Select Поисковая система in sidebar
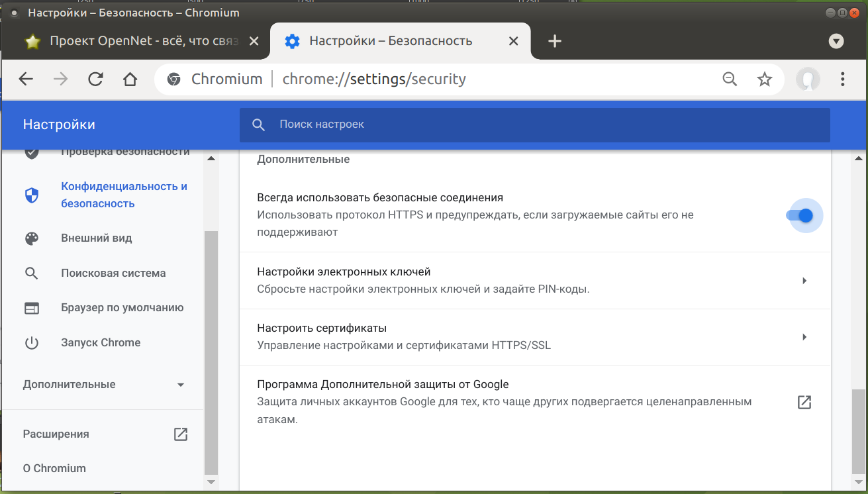 113,273
